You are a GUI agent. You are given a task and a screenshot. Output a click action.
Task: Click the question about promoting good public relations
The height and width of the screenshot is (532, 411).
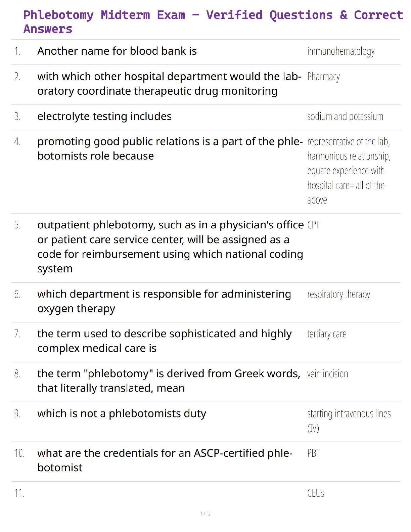(170, 148)
